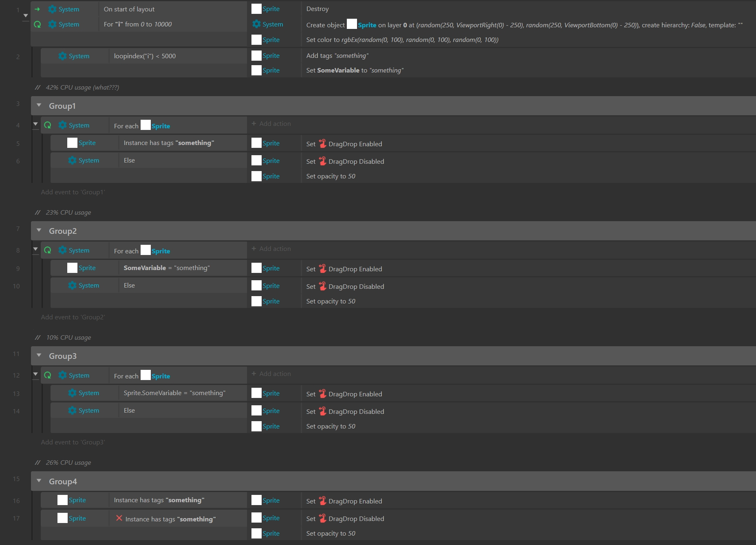Collapse Group2's For each Sprite event
Viewport: 756px width, 545px height.
(35, 249)
